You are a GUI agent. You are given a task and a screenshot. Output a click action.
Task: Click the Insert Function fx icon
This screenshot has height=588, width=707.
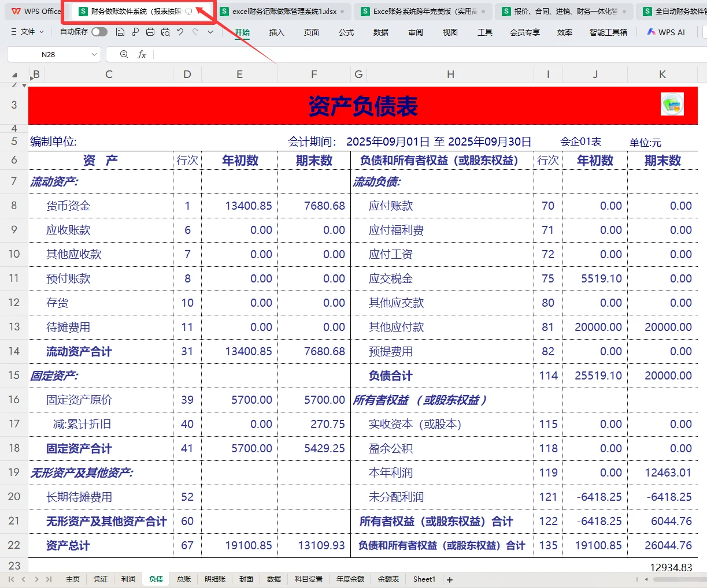[x=142, y=54]
